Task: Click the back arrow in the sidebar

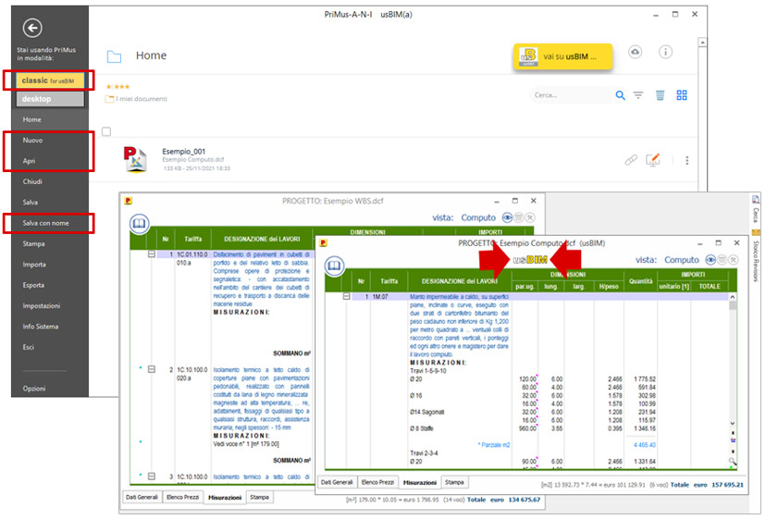Action: [x=32, y=28]
